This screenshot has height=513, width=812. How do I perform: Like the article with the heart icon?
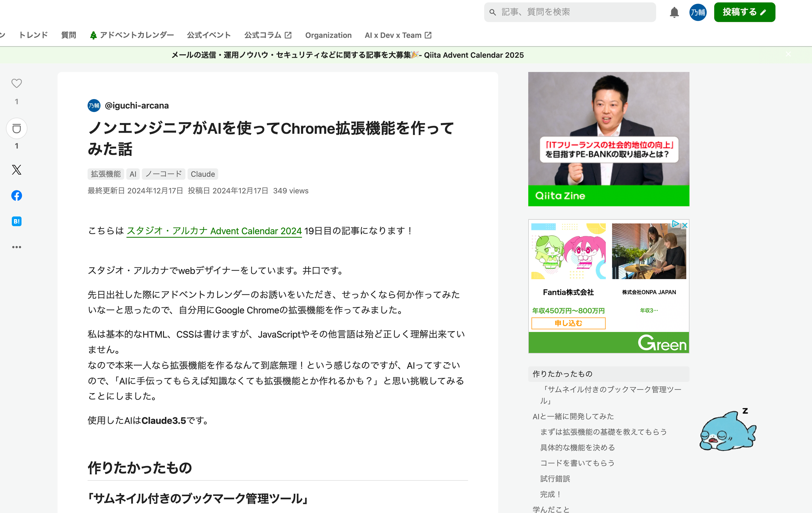click(x=16, y=83)
